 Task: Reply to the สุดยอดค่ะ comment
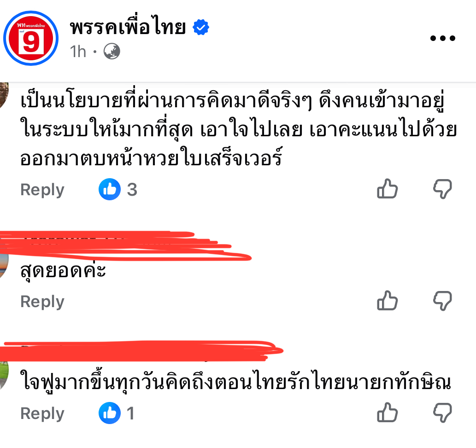tap(42, 302)
